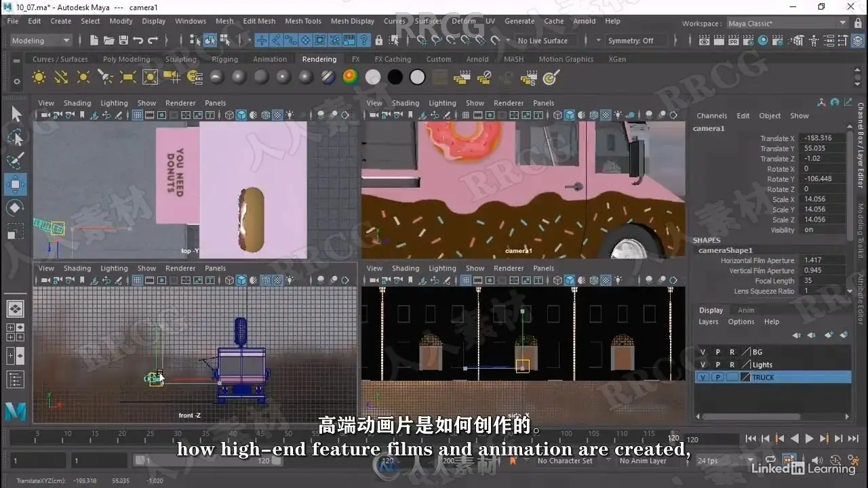Open the Outliner panel layout icon
The width and height of the screenshot is (868, 488).
pos(16,380)
